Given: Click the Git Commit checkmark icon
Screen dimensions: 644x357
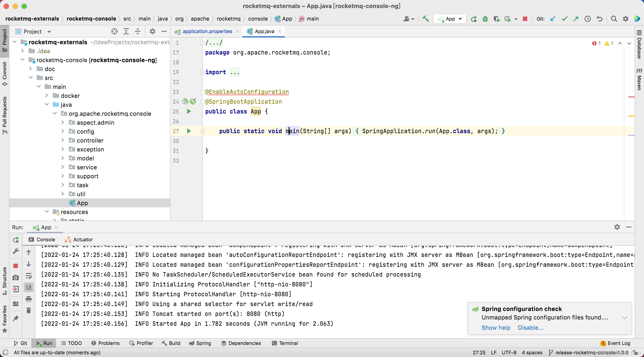Looking at the screenshot, I should point(564,19).
